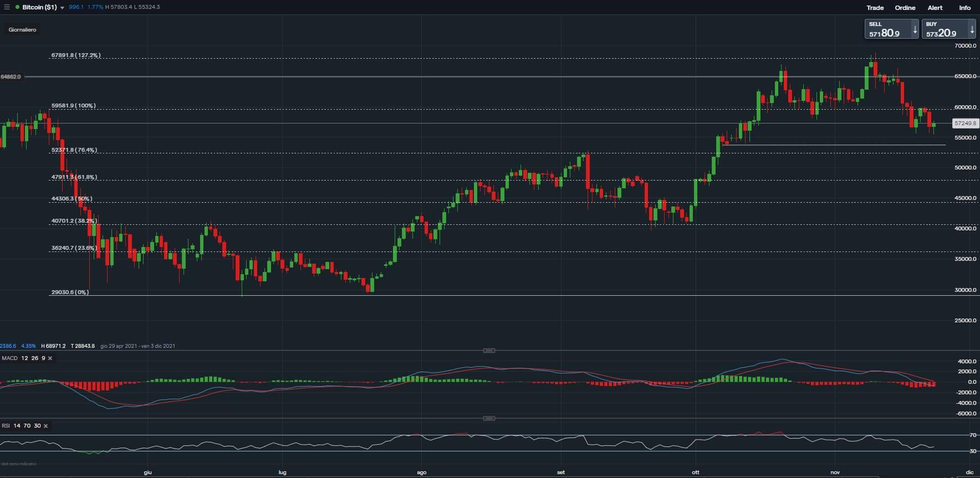
Task: Click the down arrow on SELL button
Action: click(x=915, y=29)
